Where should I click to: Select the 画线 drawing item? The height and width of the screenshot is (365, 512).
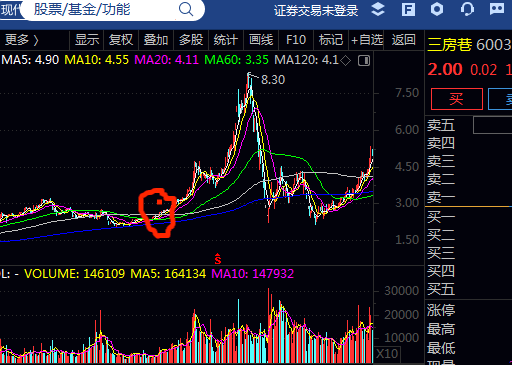point(261,40)
